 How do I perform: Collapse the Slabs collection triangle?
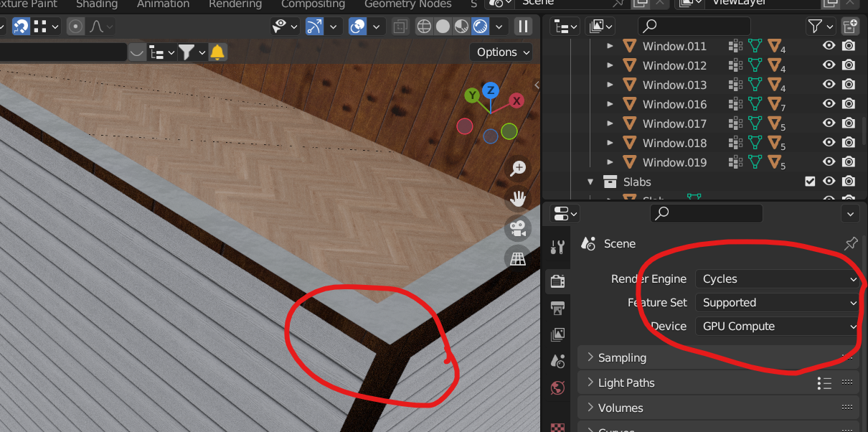[590, 182]
